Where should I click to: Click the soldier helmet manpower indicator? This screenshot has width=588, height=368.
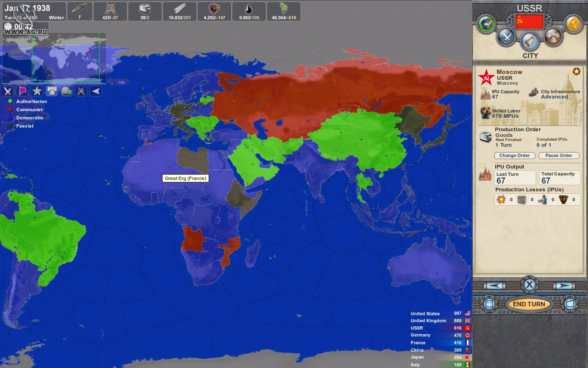tap(110, 11)
